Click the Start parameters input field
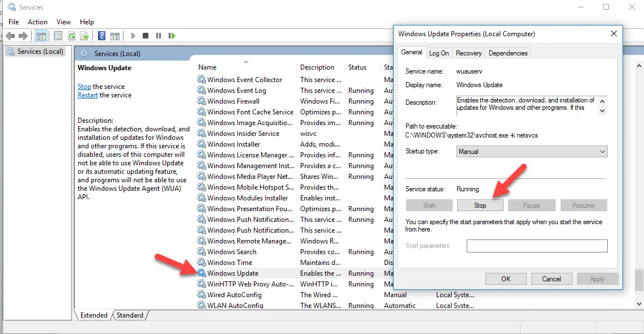This screenshot has height=334, width=644. click(x=537, y=246)
